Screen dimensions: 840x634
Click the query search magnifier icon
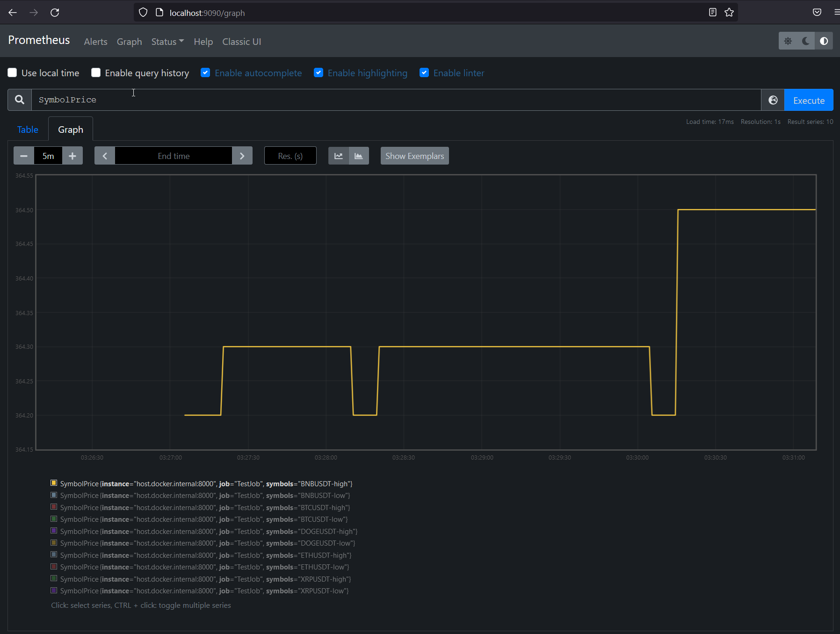pos(20,100)
